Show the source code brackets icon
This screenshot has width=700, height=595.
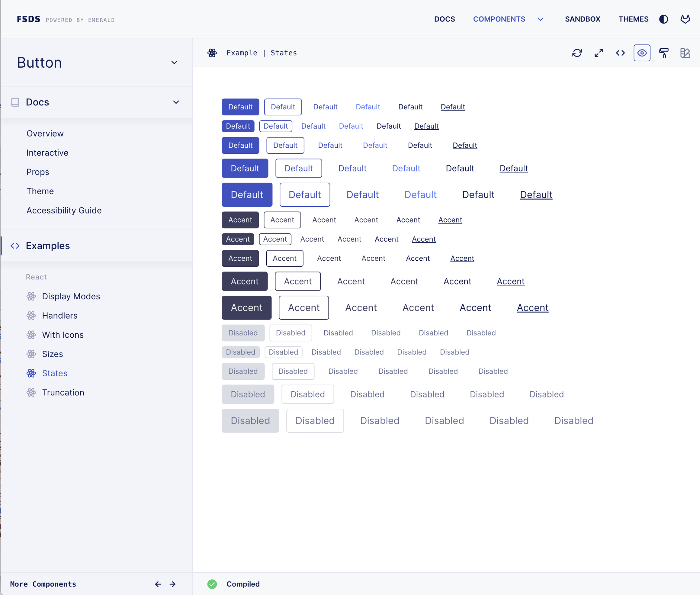point(620,53)
